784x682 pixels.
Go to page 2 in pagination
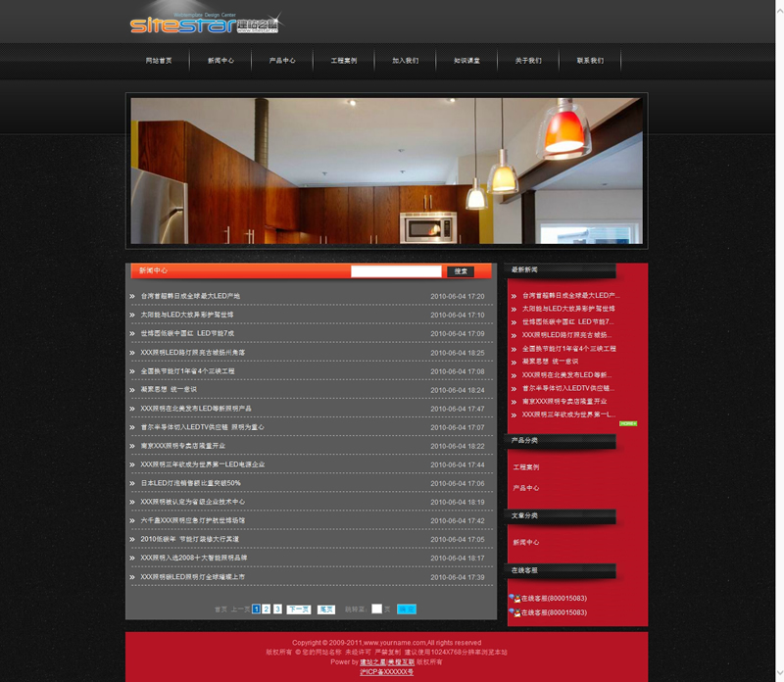coord(267,609)
